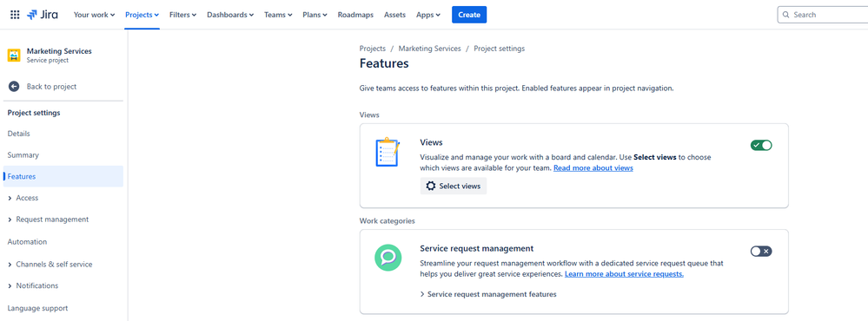Click the Marketing Services breadcrumb link
This screenshot has height=321, width=868.
(429, 49)
